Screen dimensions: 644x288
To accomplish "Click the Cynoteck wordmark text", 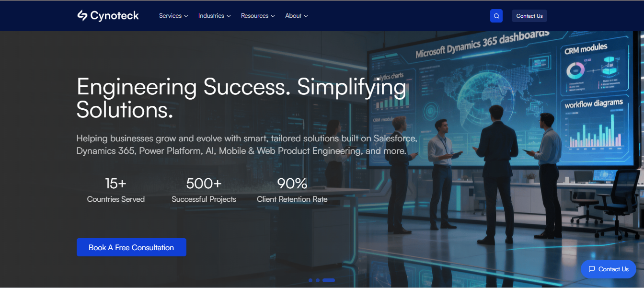I will [115, 16].
